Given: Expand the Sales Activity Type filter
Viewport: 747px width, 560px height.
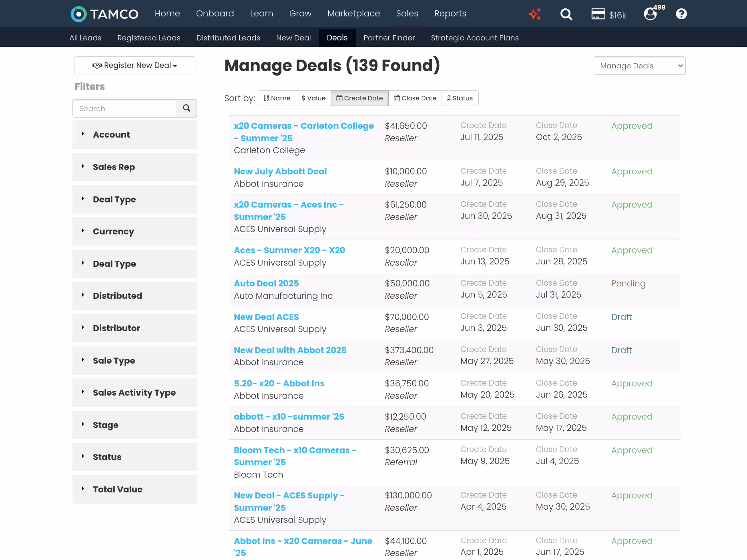Looking at the screenshot, I should 135,393.
